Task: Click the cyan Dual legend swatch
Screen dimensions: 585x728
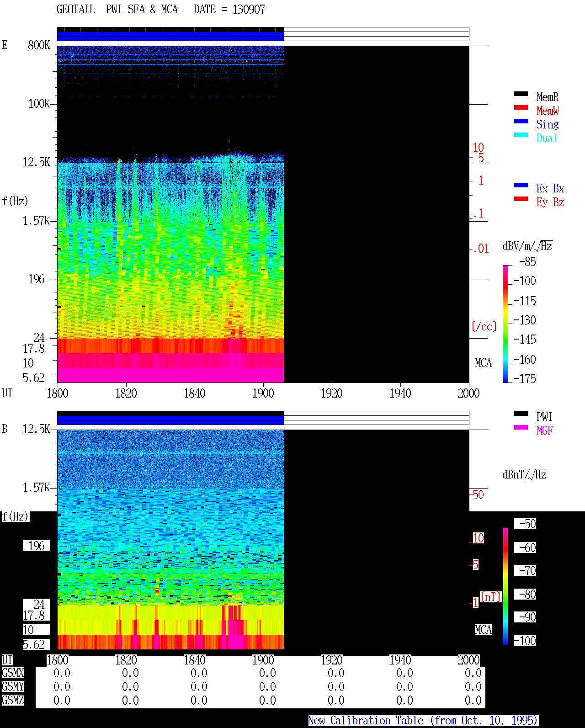Action: 521,135
